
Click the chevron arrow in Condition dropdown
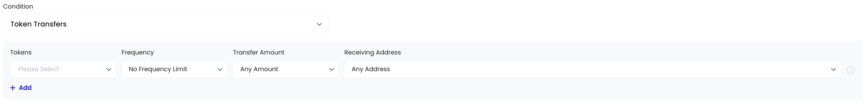pos(319,24)
